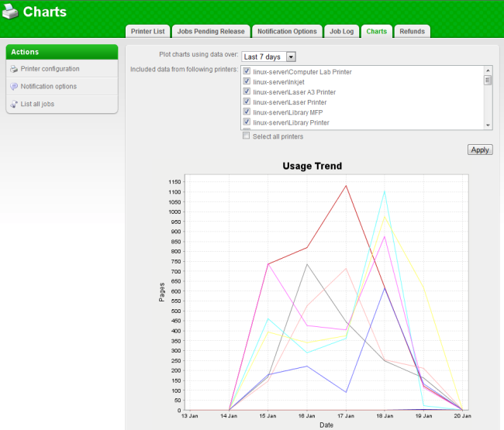Click the 17 Jan date label
Viewport: 504px width, 430px height.
(346, 416)
